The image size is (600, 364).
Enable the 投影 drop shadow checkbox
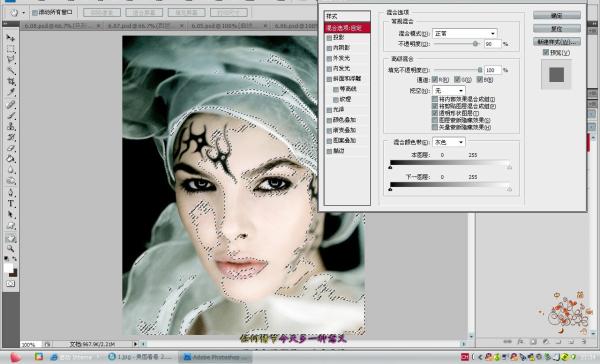tap(329, 38)
